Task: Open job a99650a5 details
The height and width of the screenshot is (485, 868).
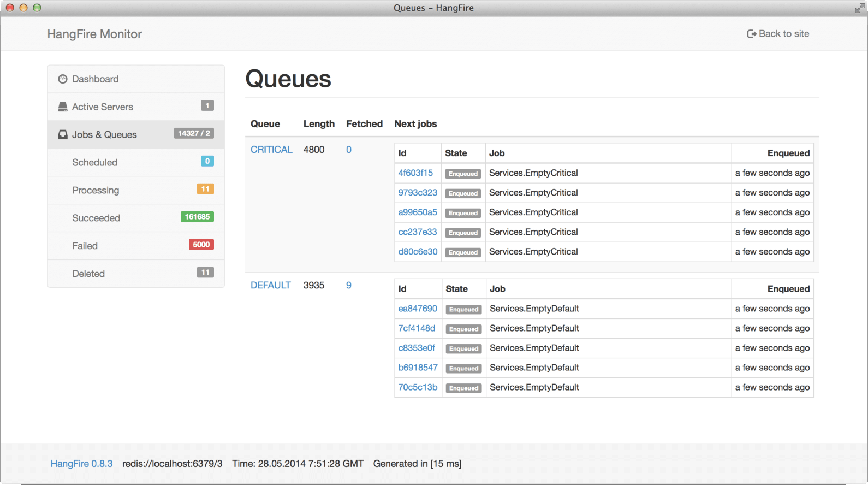Action: [x=418, y=212]
